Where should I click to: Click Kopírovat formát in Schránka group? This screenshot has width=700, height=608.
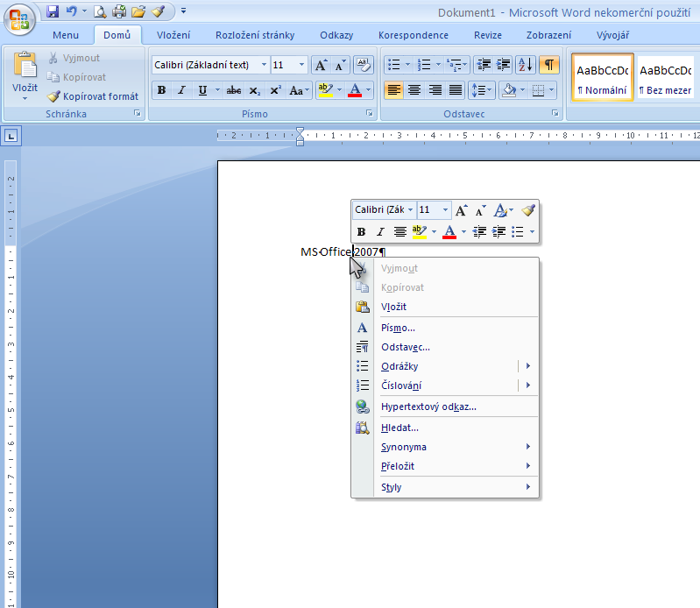tap(93, 96)
